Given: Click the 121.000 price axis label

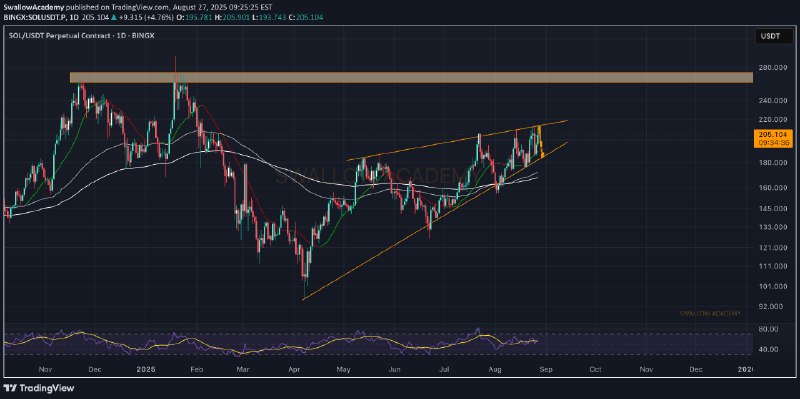Looking at the screenshot, I should pos(773,247).
